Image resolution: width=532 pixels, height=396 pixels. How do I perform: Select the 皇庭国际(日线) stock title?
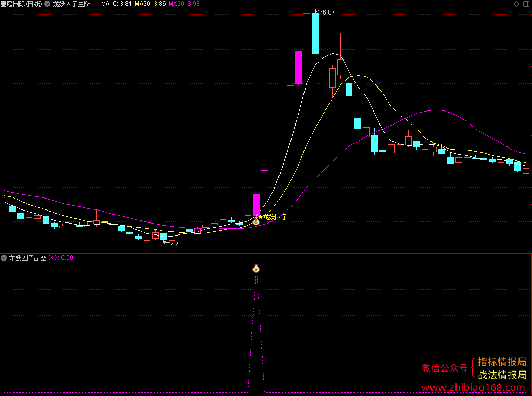[21, 4]
